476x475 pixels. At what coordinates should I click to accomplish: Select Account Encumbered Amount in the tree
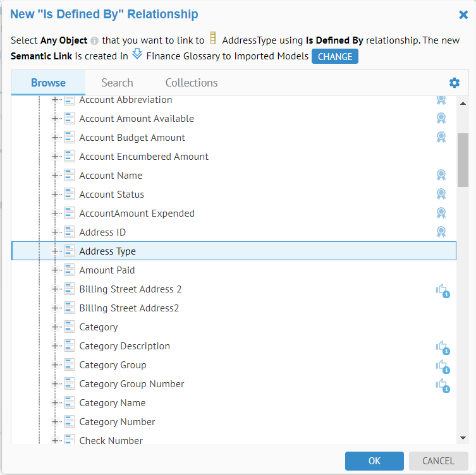pyautogui.click(x=143, y=157)
